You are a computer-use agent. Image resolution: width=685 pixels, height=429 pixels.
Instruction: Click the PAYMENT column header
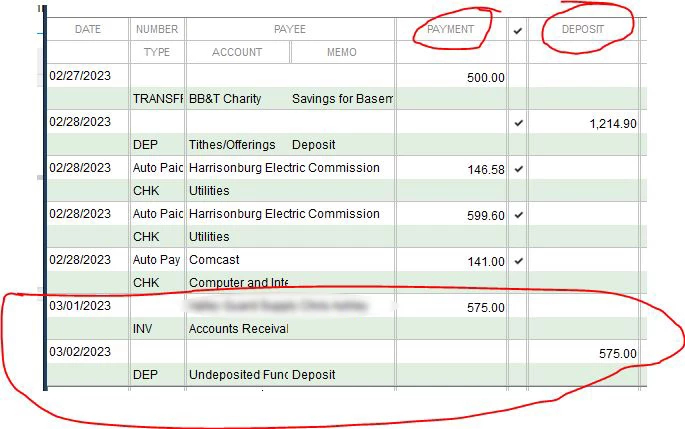pyautogui.click(x=450, y=29)
